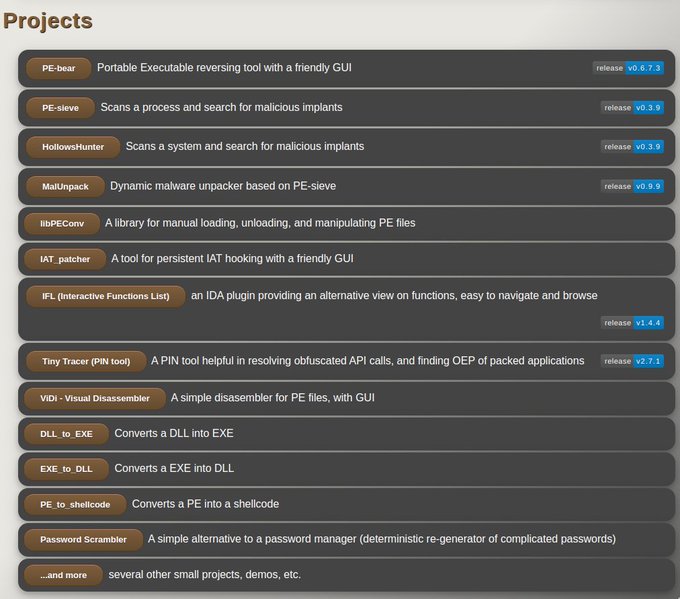Click the release v1.4.4 badge for IFL
Viewport: 680px width, 599px height.
pyautogui.click(x=632, y=323)
